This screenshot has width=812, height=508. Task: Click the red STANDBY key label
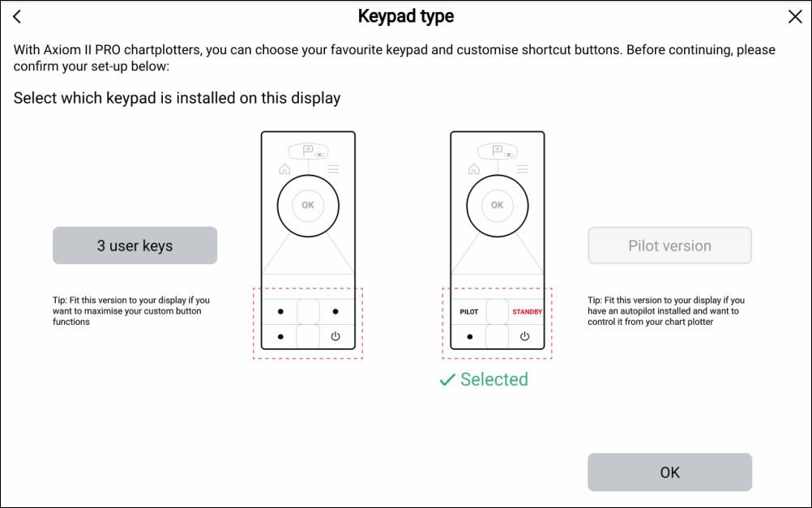(527, 312)
